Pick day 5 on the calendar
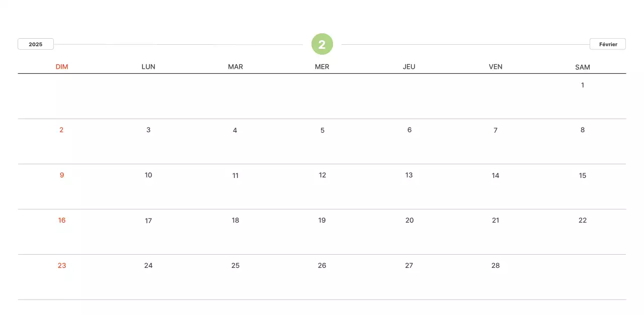This screenshot has height=315, width=644. tap(323, 131)
